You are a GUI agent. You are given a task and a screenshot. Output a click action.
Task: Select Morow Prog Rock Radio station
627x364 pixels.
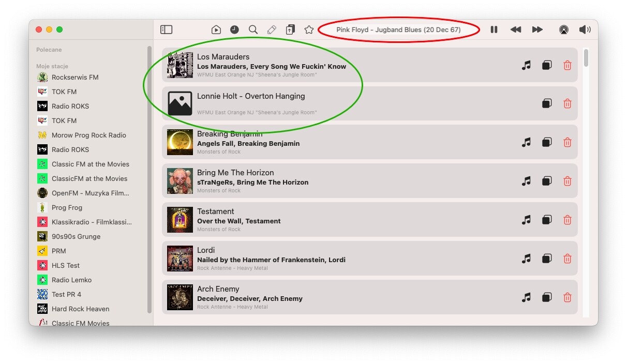[x=82, y=135]
